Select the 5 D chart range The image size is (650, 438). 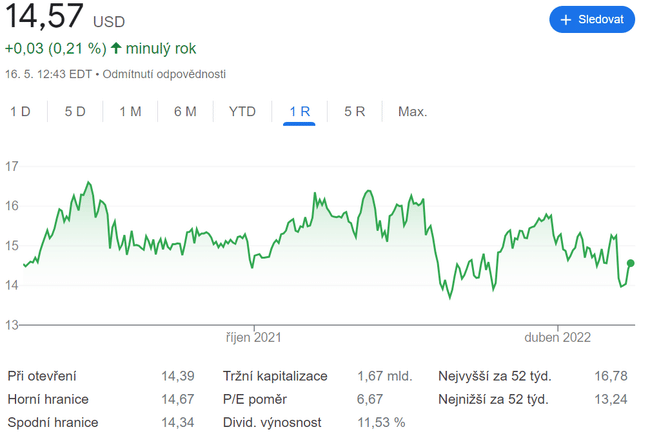pos(75,111)
